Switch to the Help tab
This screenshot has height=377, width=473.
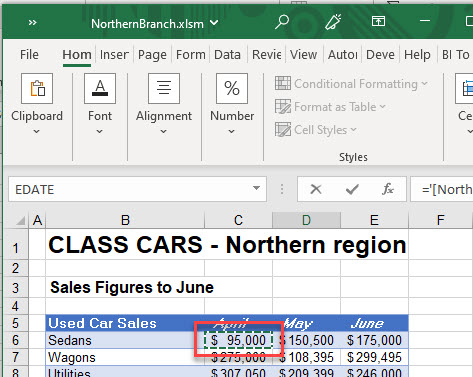pos(417,54)
